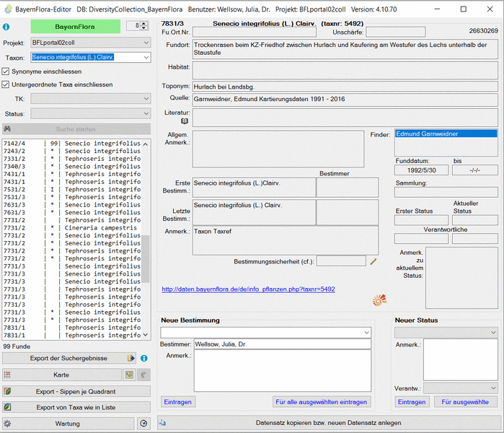Click Datensatz kopieren bzw. neuen Datensatz anlegen
The height and width of the screenshot is (433, 504).
pyautogui.click(x=329, y=423)
